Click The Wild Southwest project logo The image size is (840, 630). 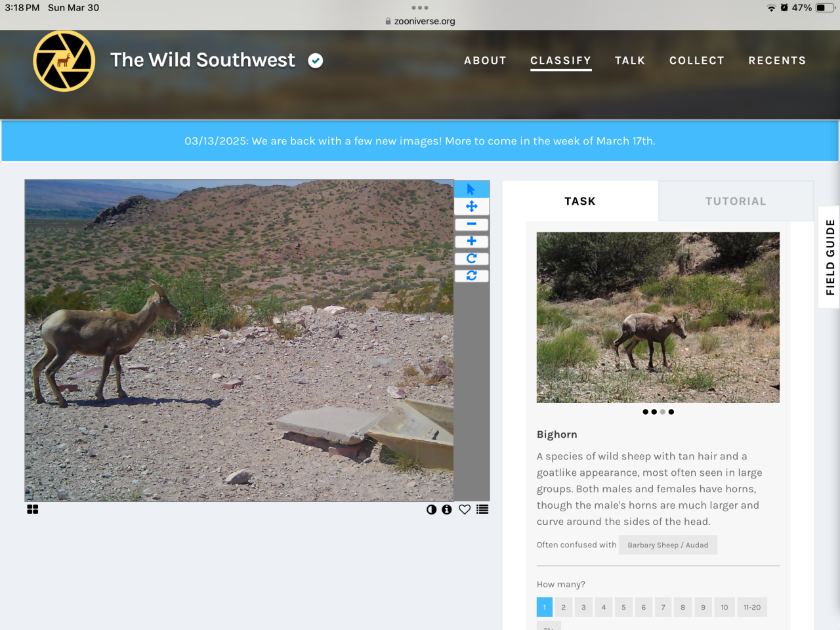(64, 61)
